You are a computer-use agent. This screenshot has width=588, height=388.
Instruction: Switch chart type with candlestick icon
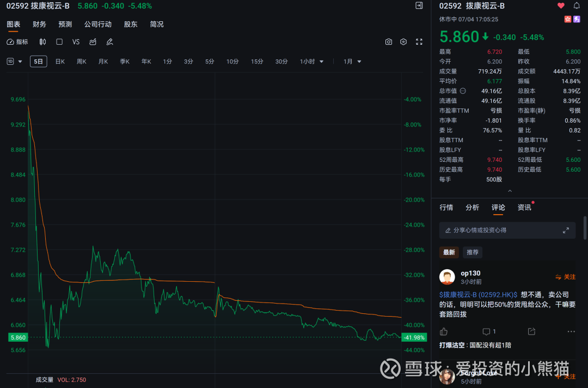43,42
